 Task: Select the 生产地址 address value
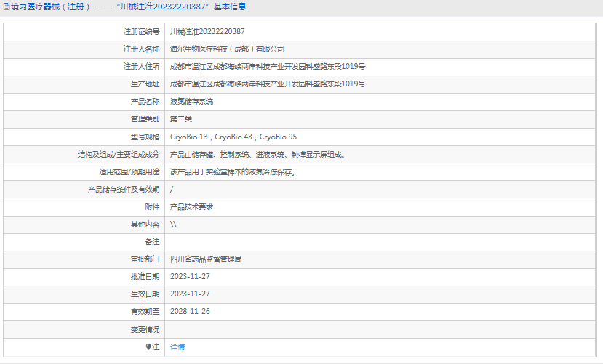(x=268, y=84)
